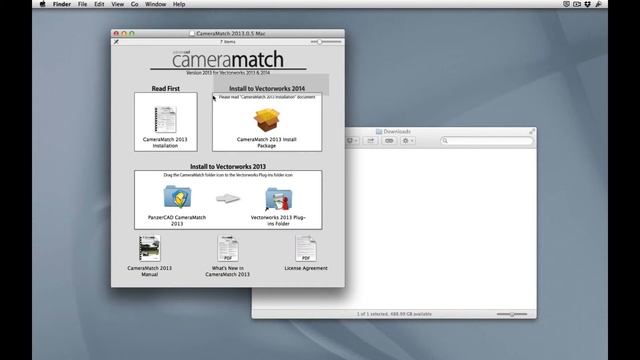This screenshot has width=640, height=360.
Task: Click the 'Install to Vectorworks 2013' heading
Action: 228,167
